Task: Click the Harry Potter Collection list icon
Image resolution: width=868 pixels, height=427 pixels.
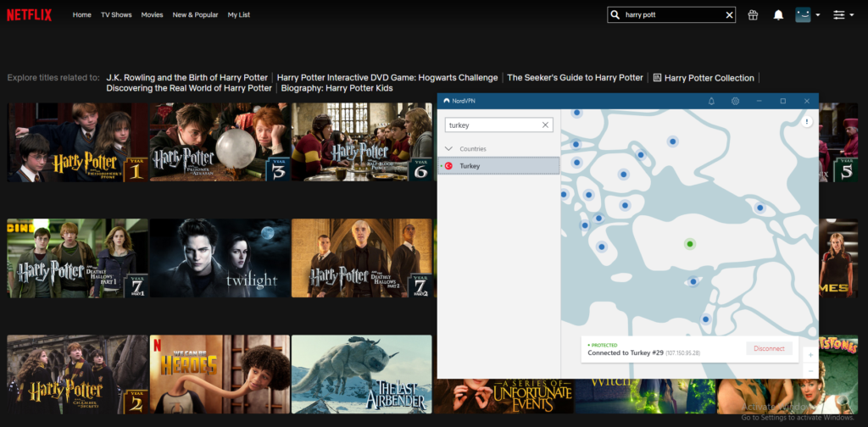Action: [657, 78]
